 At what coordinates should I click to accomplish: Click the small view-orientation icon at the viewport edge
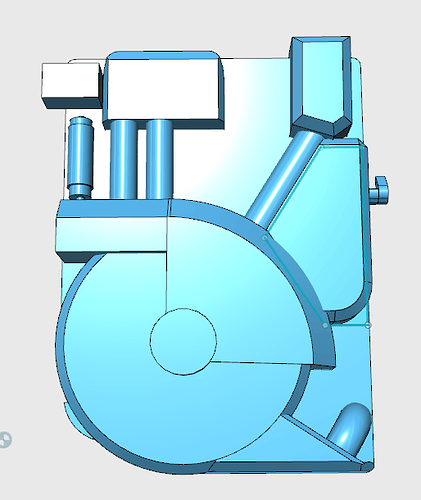pos(5,440)
